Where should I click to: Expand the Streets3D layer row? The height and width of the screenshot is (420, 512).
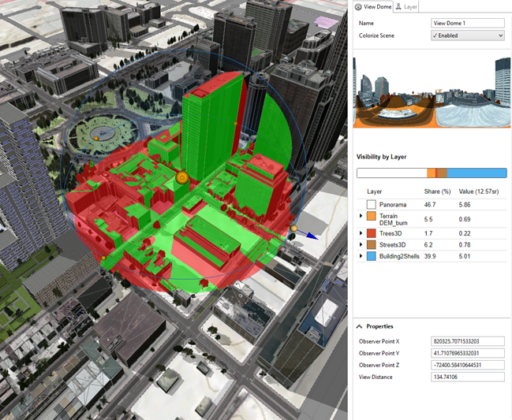click(x=361, y=245)
